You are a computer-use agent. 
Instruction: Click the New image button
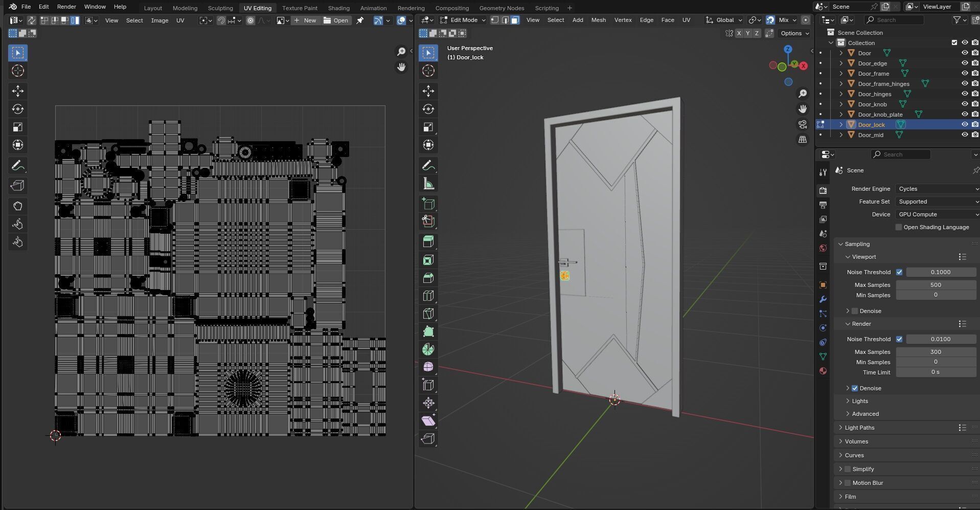point(305,20)
